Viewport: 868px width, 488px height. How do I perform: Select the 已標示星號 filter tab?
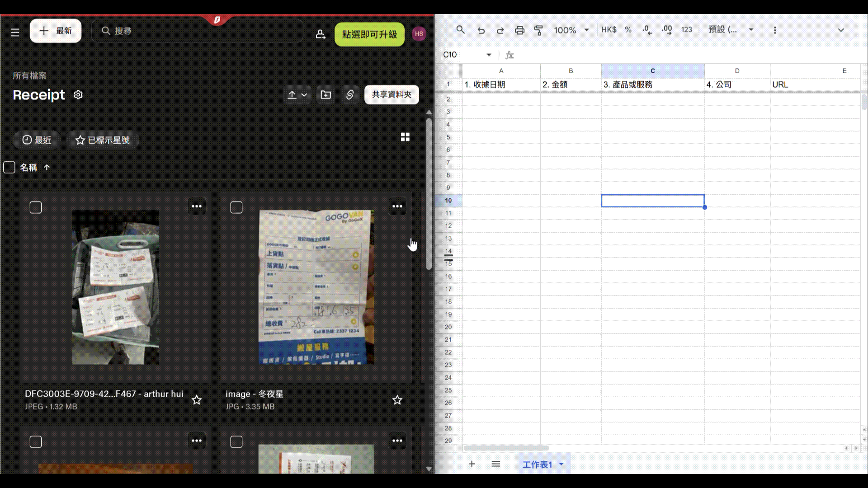pos(103,140)
